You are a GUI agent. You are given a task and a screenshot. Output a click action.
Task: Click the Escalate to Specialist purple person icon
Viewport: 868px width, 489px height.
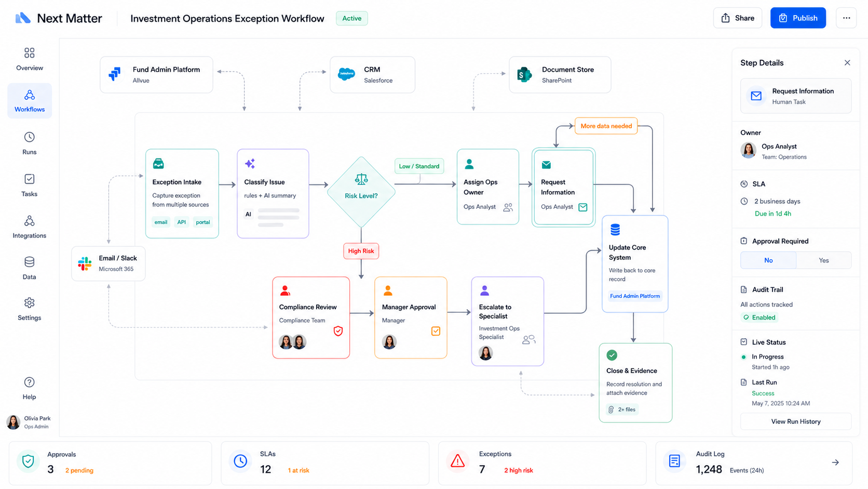click(x=484, y=290)
